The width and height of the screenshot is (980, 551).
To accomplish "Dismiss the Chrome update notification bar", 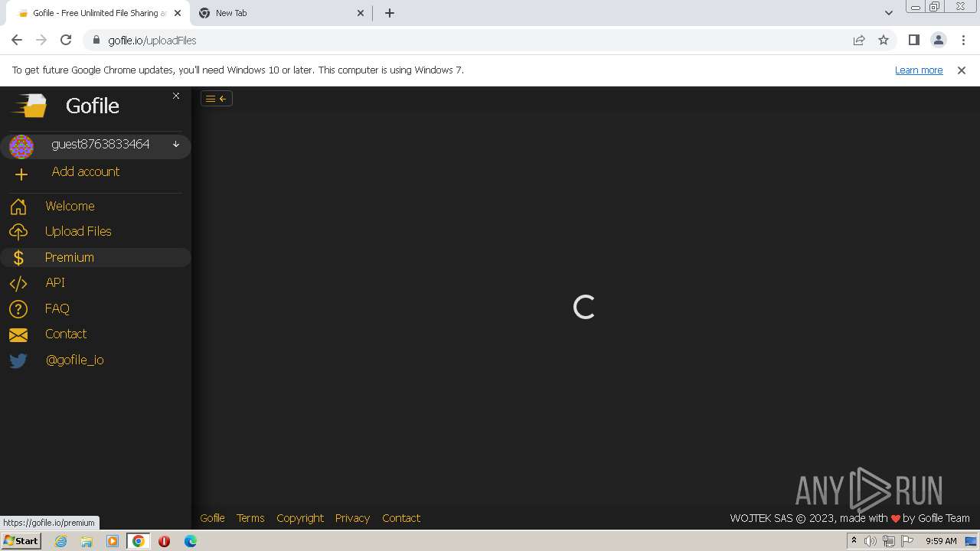I will tap(962, 70).
